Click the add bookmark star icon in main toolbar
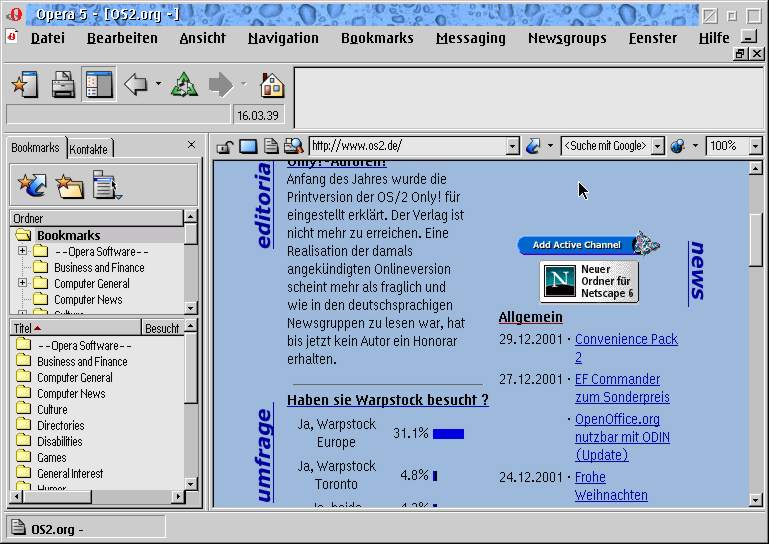Viewport: 769px width, 544px height. pos(26,84)
